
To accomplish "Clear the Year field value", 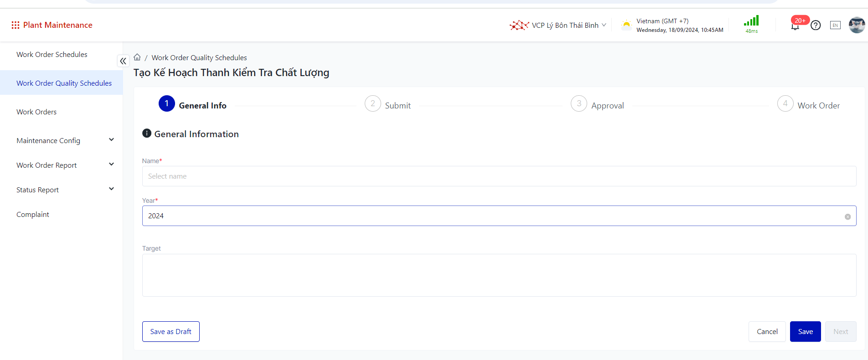I will (x=847, y=217).
